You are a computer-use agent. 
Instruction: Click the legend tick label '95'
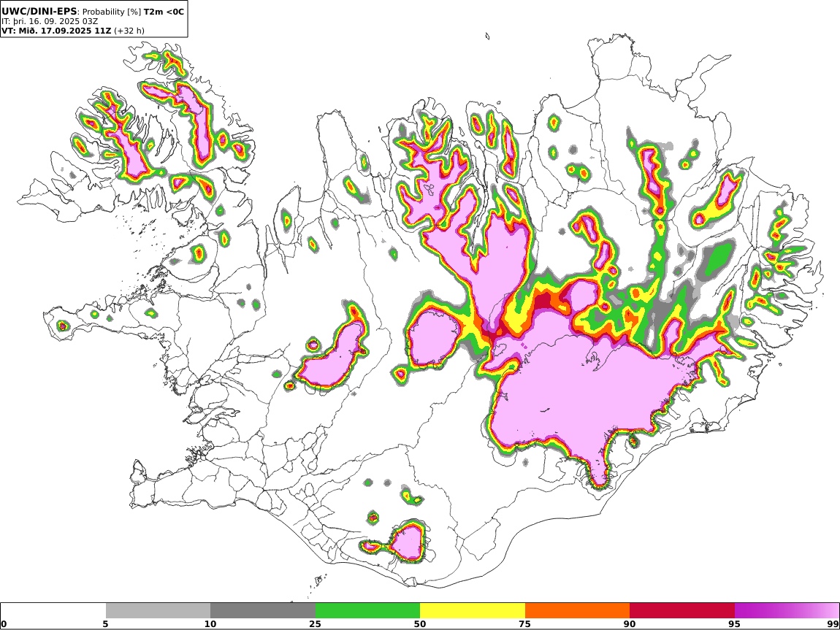735,624
